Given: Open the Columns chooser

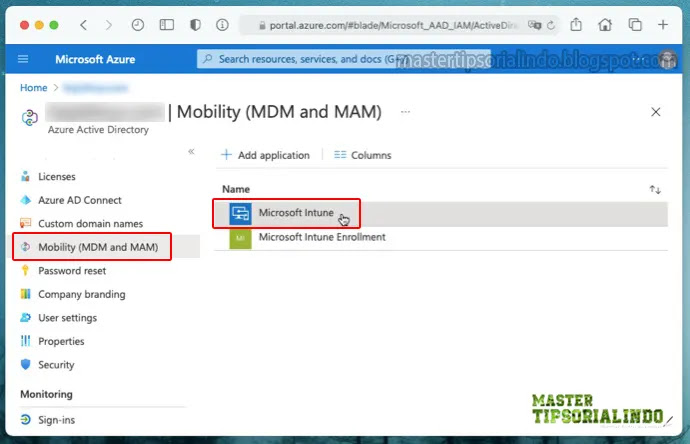Looking at the screenshot, I should 363,155.
